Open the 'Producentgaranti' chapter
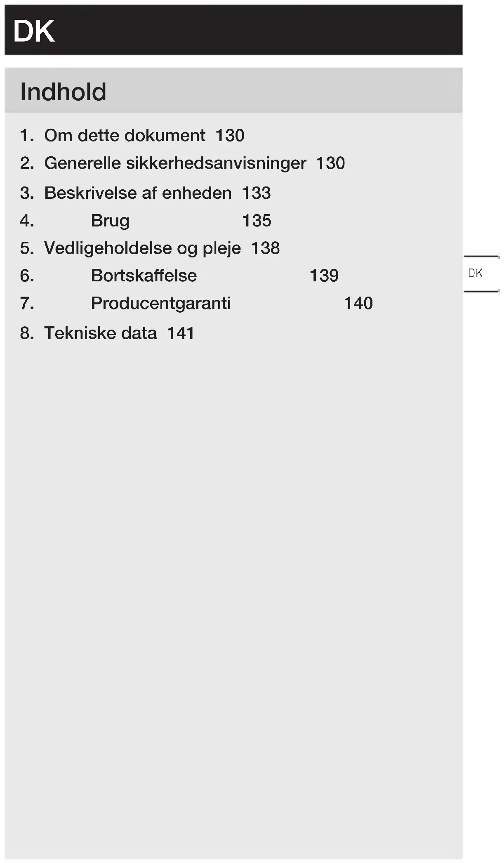The image size is (504, 863). click(x=161, y=303)
